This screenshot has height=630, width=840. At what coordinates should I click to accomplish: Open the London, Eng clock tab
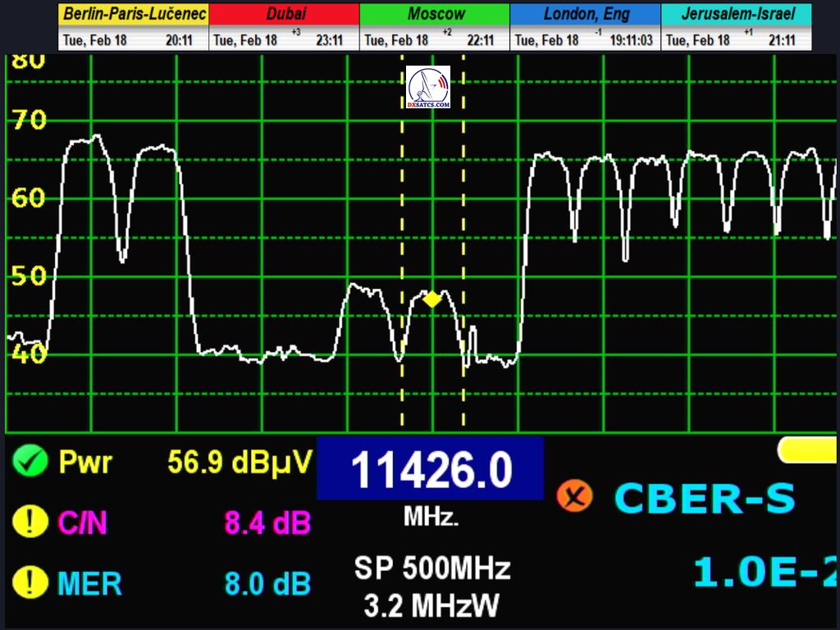(585, 14)
